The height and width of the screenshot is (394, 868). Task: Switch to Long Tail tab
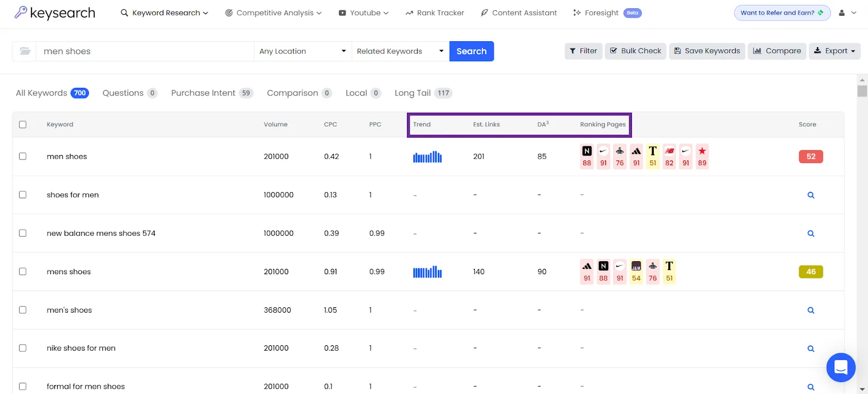point(423,93)
